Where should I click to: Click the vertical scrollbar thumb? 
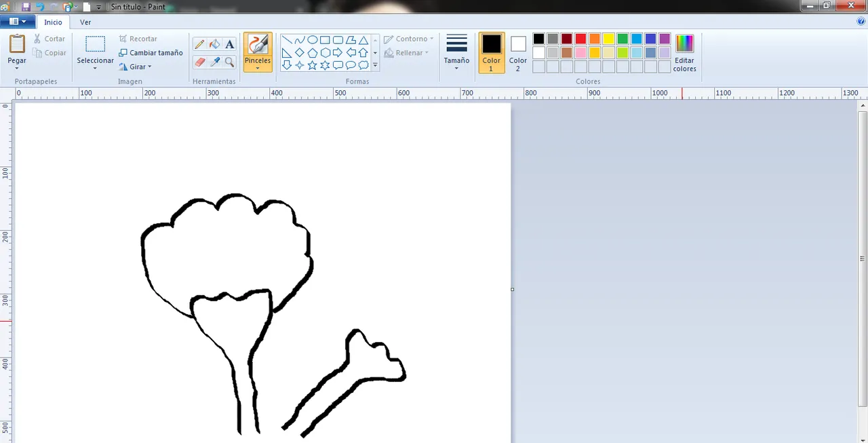pos(863,258)
